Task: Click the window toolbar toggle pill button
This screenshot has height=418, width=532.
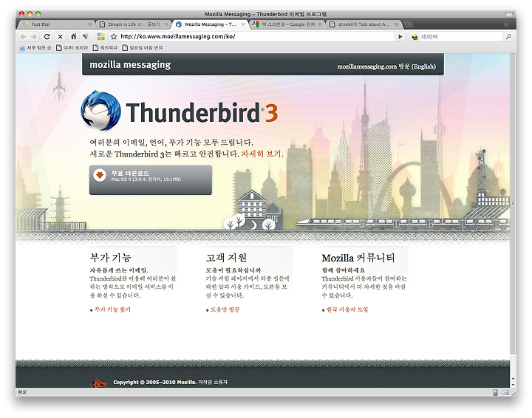Action: click(x=509, y=14)
